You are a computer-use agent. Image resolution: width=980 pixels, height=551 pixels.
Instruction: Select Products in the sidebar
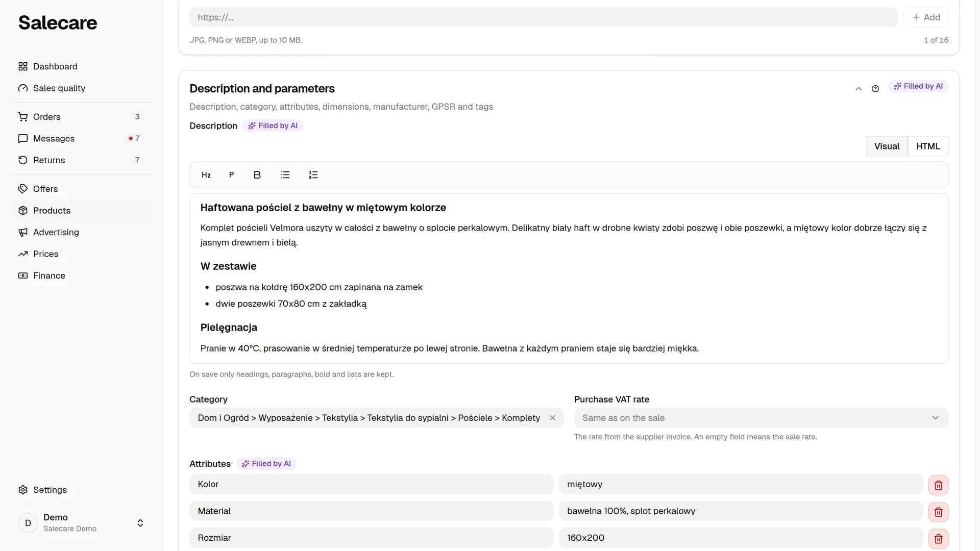[x=82, y=211]
